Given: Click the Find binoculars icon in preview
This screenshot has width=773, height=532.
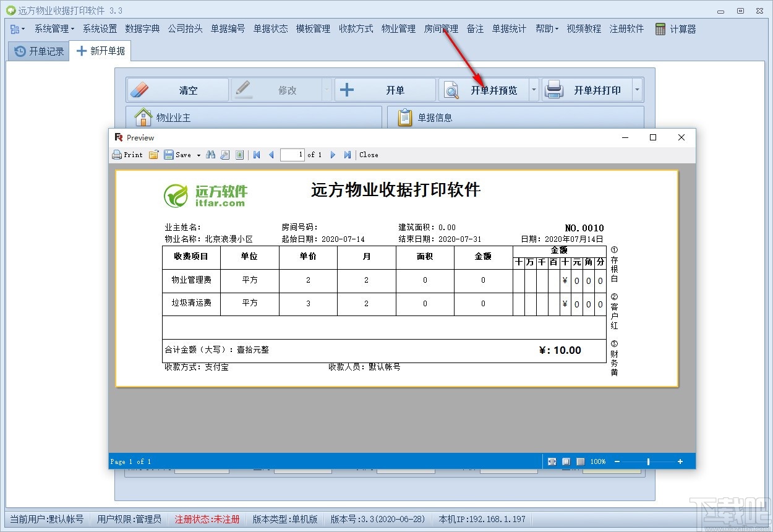Looking at the screenshot, I should pos(211,155).
